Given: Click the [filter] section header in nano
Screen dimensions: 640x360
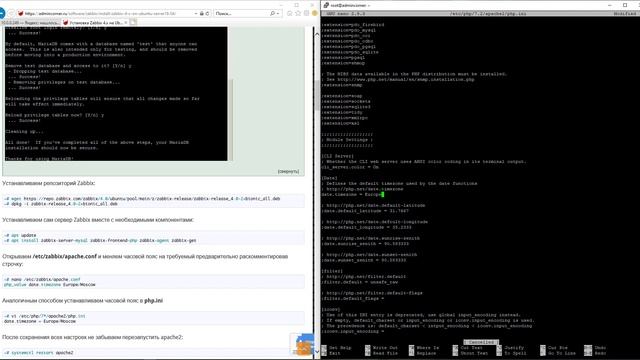Looking at the screenshot, I should tap(332, 271).
